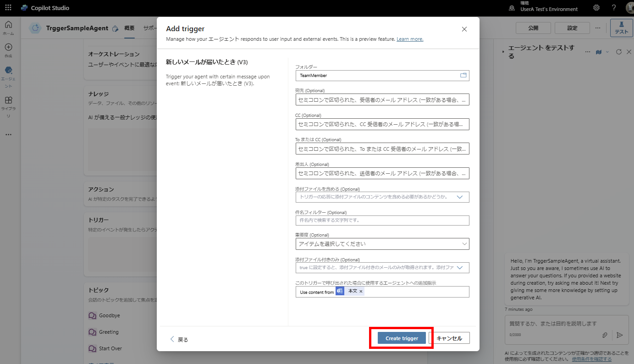Click the Create trigger button
This screenshot has height=364, width=634.
(401, 338)
